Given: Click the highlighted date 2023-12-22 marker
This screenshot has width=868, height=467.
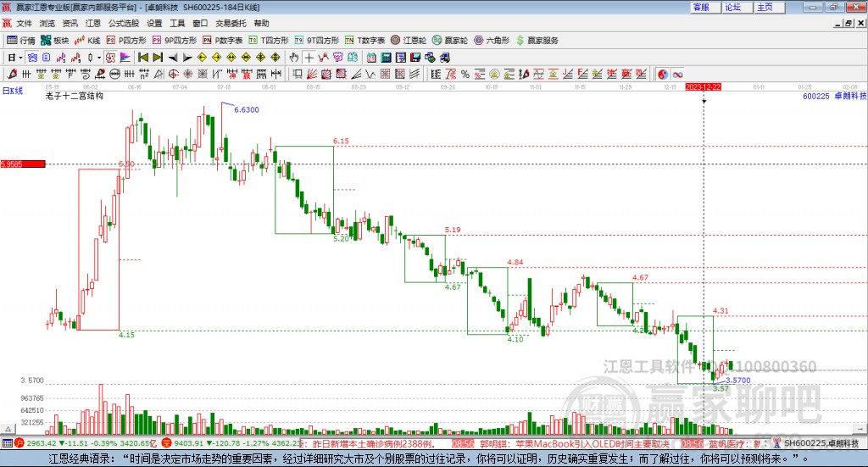Looking at the screenshot, I should coord(703,86).
